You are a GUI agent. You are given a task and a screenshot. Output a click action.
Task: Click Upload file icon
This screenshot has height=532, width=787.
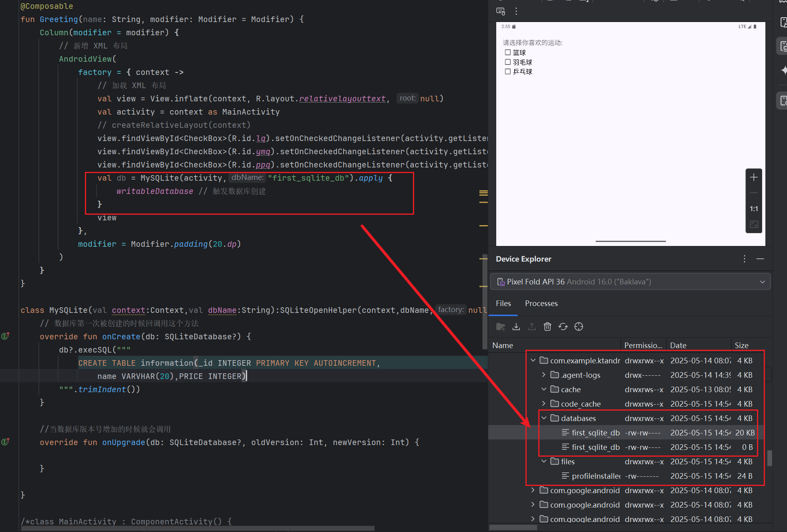point(531,327)
